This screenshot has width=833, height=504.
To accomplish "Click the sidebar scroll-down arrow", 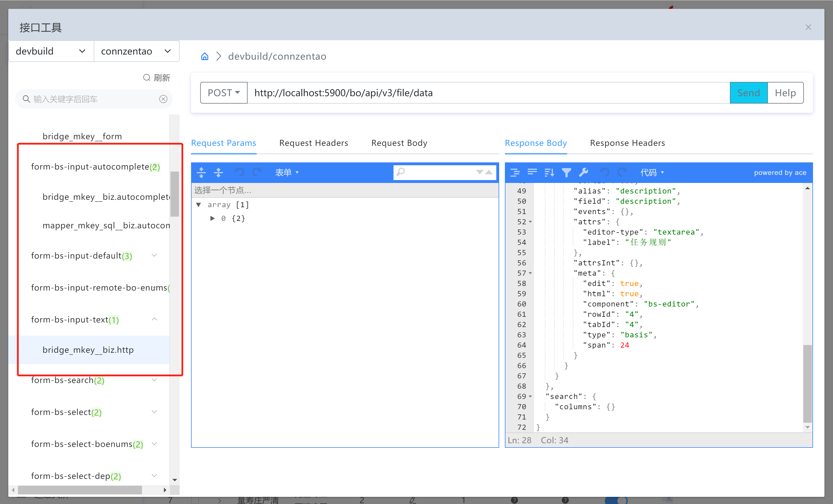I will (174, 480).
